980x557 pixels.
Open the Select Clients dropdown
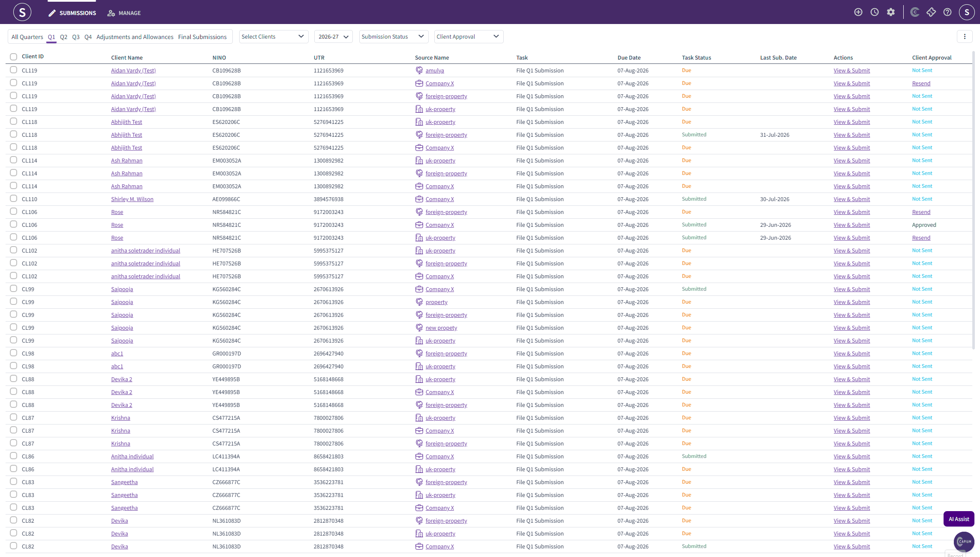tap(274, 36)
